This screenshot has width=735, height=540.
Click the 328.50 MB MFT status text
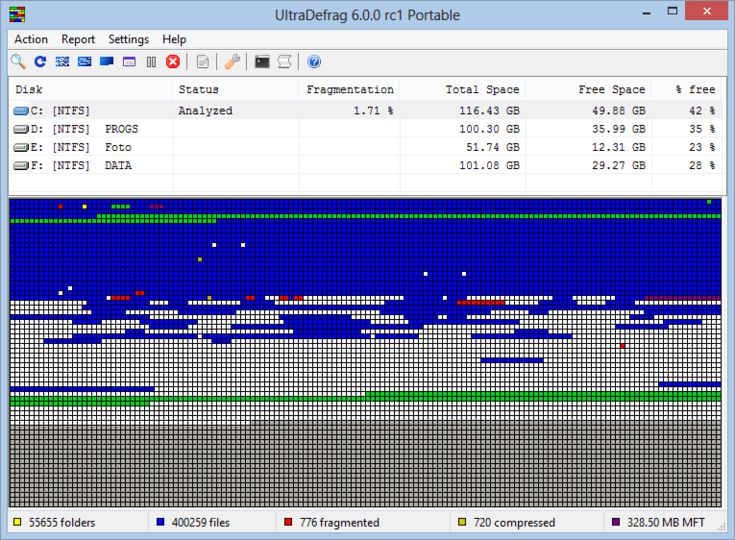(x=666, y=522)
